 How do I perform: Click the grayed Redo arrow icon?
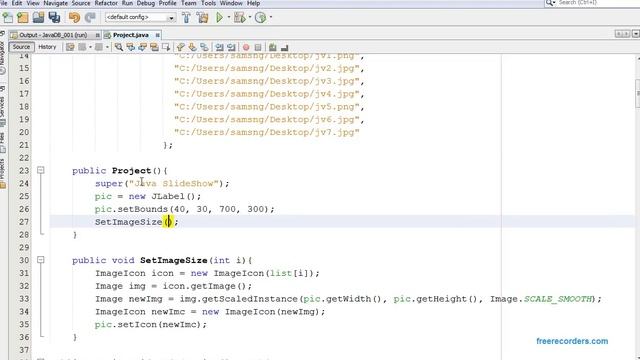coord(90,18)
